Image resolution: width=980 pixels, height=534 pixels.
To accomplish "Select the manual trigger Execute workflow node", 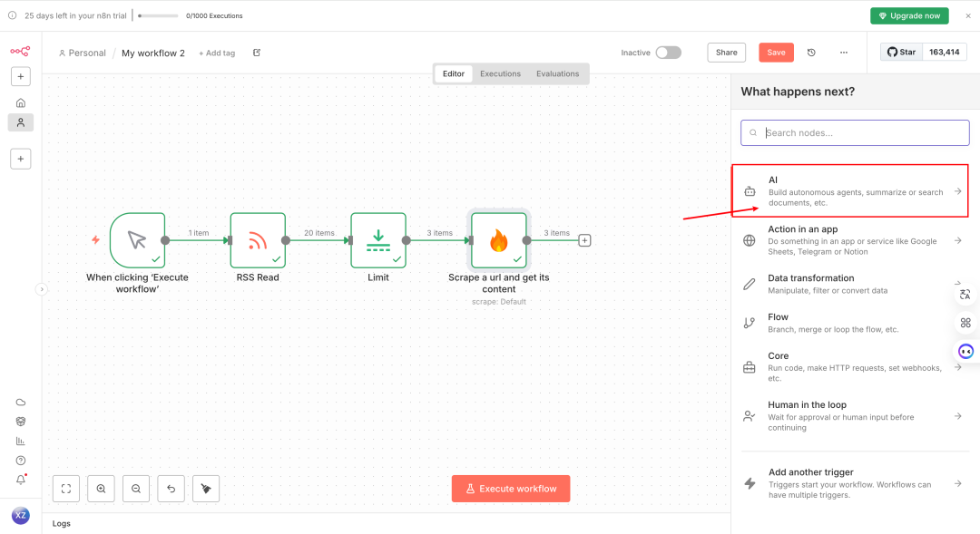I will pyautogui.click(x=138, y=240).
